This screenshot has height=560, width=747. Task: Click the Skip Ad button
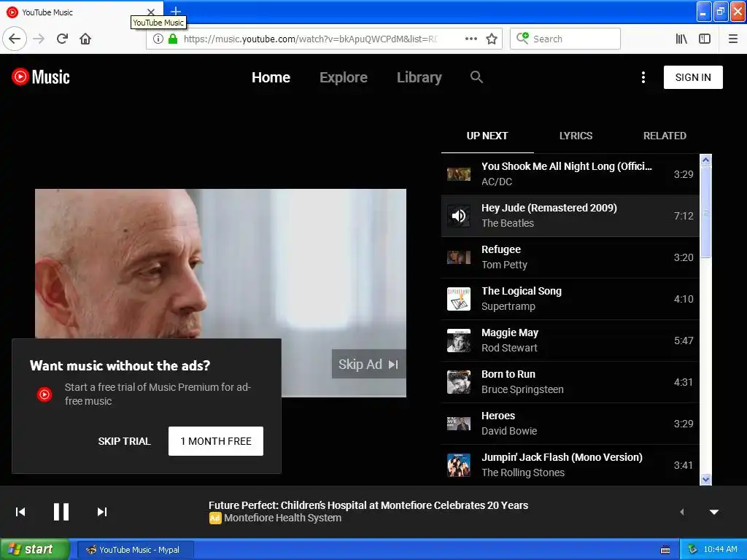pyautogui.click(x=368, y=365)
